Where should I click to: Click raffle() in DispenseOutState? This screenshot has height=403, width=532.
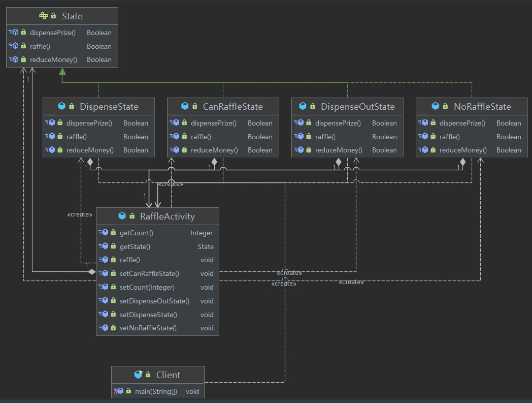[x=325, y=137]
